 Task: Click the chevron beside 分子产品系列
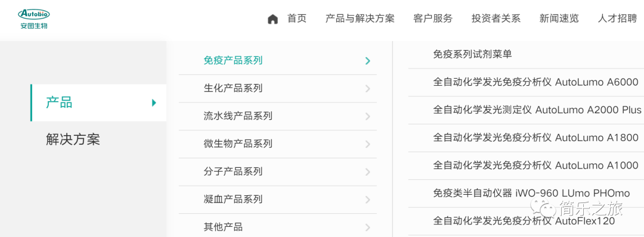coord(367,172)
